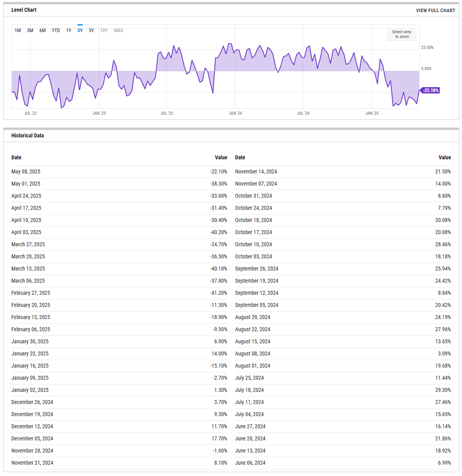Click the Level Chart heading
This screenshot has width=462, height=476.
pyautogui.click(x=24, y=10)
